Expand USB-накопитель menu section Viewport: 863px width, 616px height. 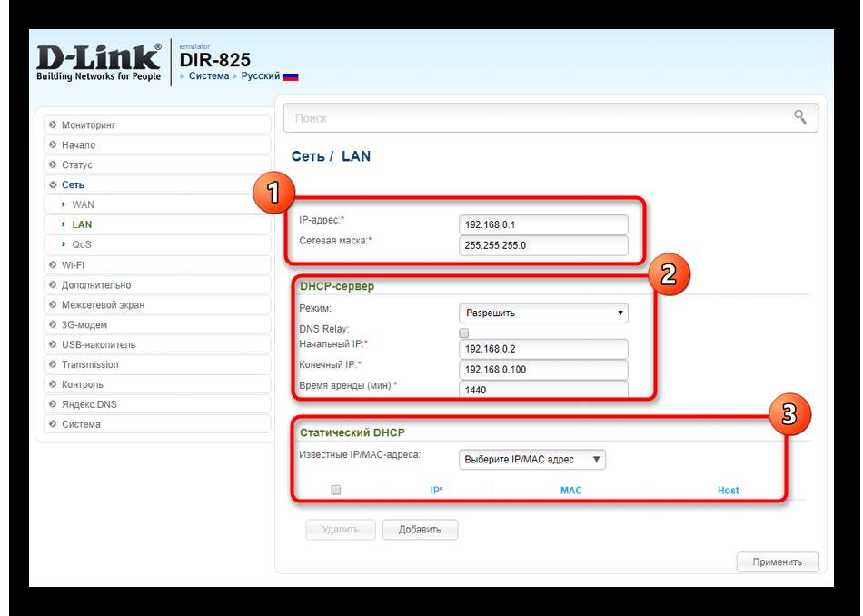(157, 344)
